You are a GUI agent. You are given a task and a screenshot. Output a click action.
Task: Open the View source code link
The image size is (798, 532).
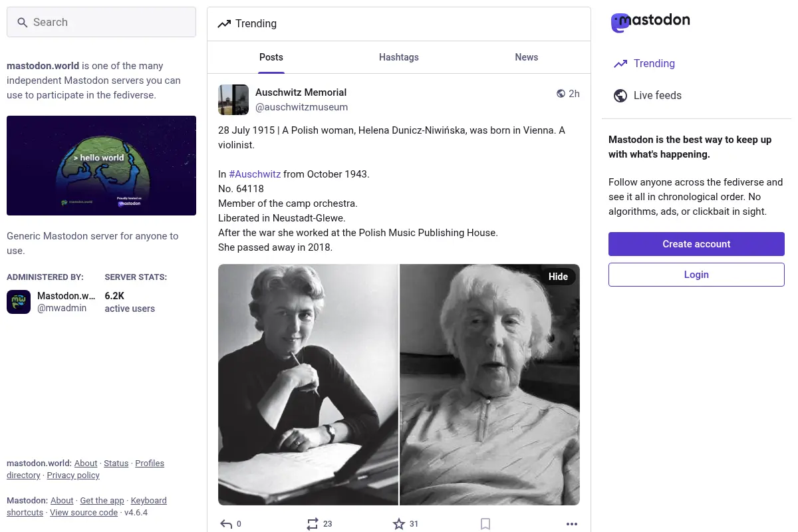[x=84, y=513]
